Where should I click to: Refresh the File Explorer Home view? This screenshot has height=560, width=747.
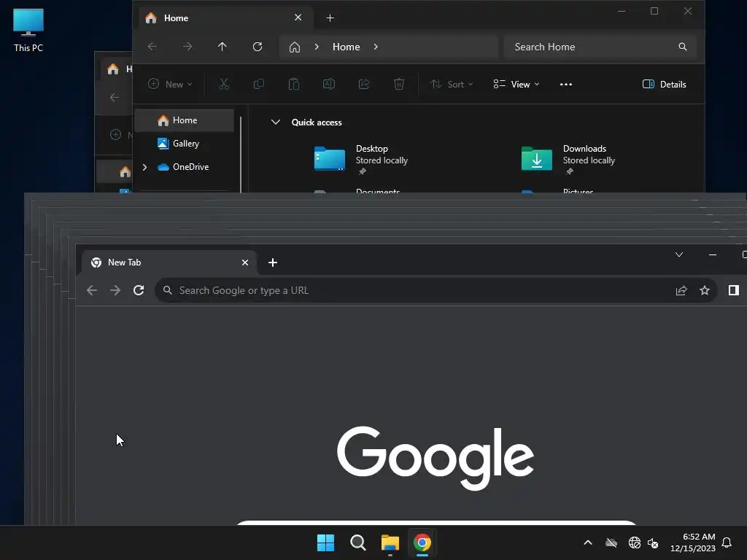(x=258, y=47)
